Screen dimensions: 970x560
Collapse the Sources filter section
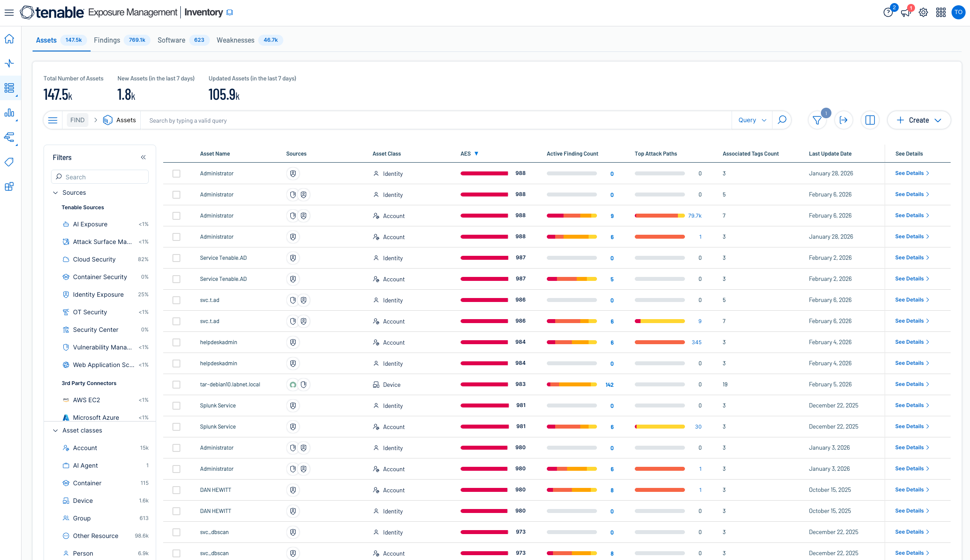pos(55,193)
